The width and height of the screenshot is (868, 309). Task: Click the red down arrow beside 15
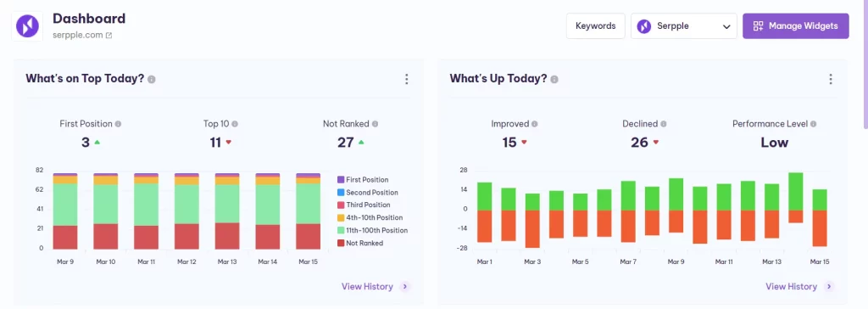click(524, 143)
